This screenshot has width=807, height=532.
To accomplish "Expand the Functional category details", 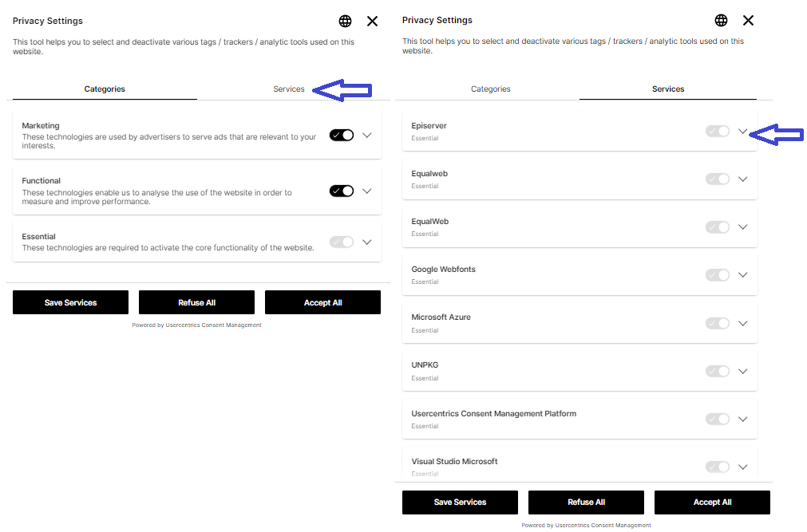I will pos(367,191).
